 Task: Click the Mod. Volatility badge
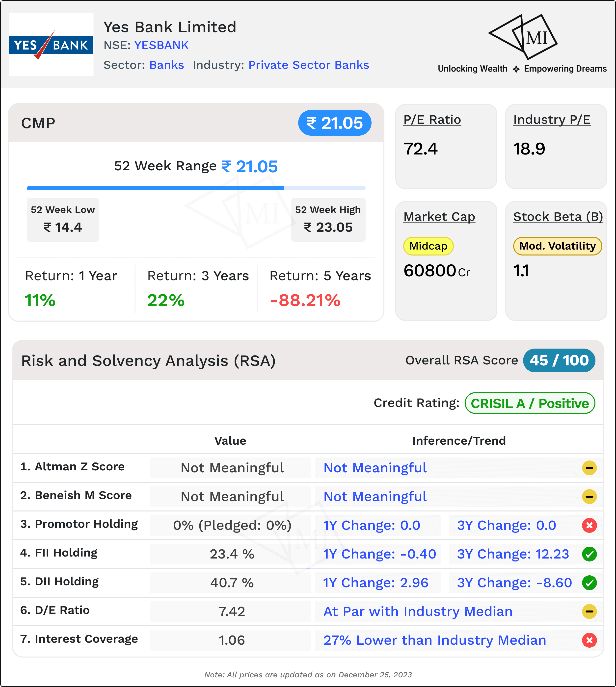click(x=558, y=246)
